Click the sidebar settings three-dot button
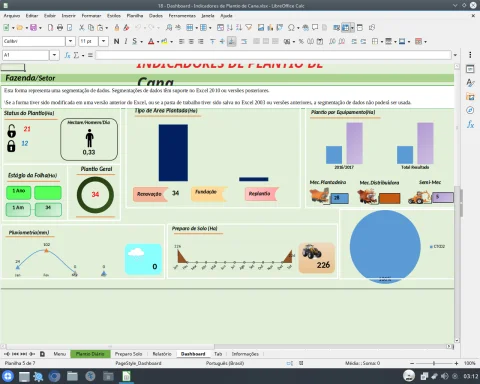The image size is (480, 384). (470, 55)
